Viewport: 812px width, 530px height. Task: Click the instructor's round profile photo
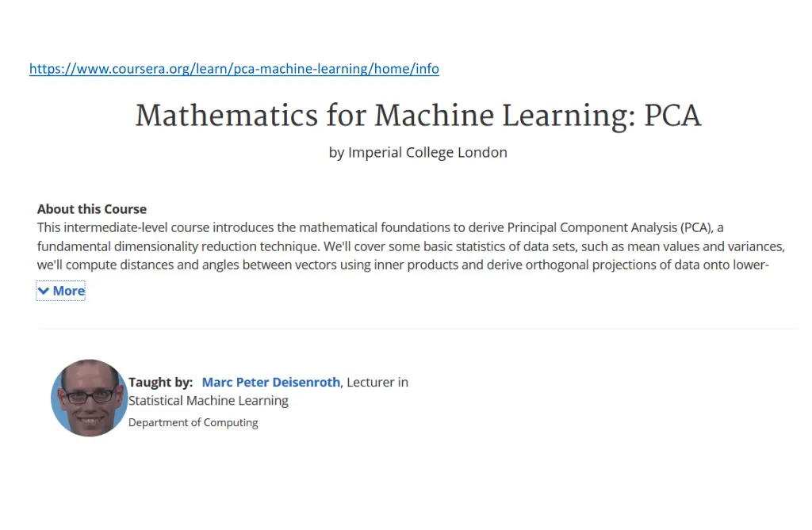click(x=89, y=398)
